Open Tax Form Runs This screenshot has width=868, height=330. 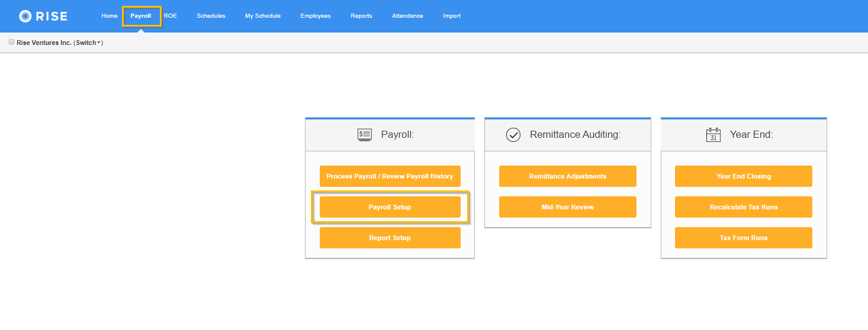point(744,238)
